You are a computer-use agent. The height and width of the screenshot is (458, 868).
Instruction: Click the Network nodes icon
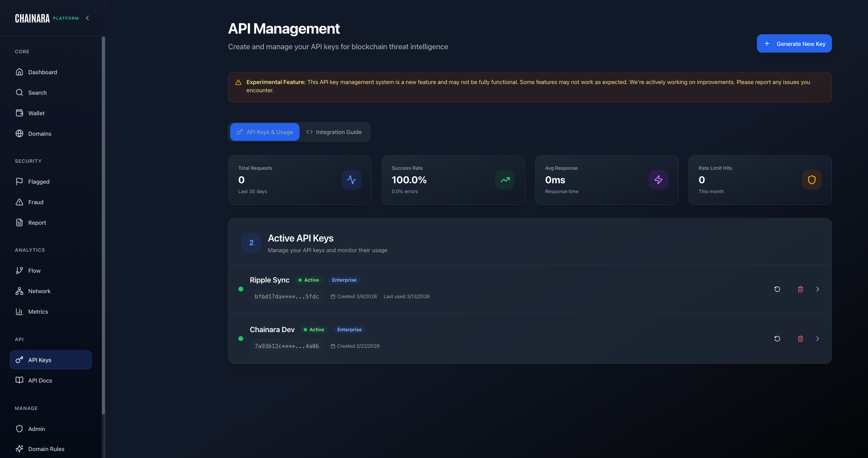[x=19, y=291]
